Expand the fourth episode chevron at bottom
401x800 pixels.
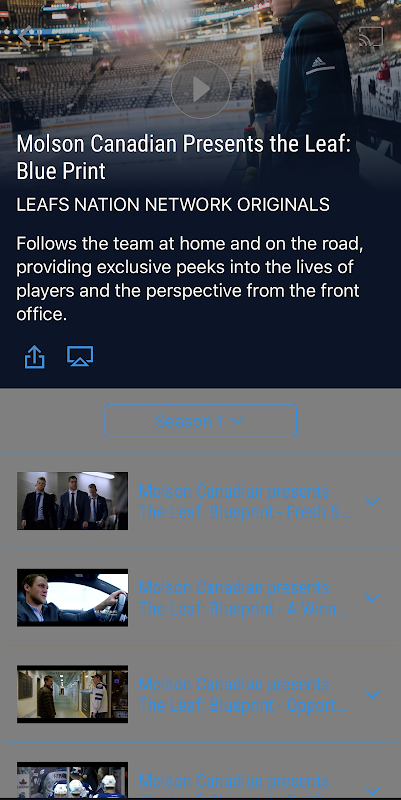click(x=372, y=791)
